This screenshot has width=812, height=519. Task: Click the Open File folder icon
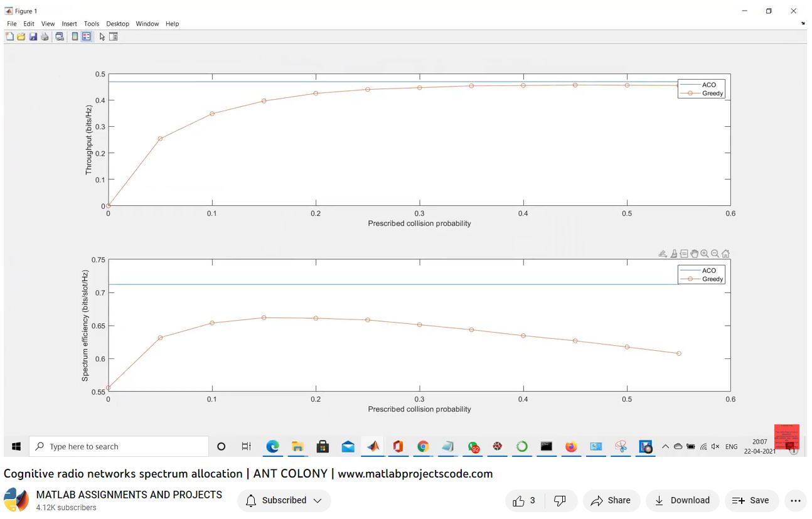(21, 36)
